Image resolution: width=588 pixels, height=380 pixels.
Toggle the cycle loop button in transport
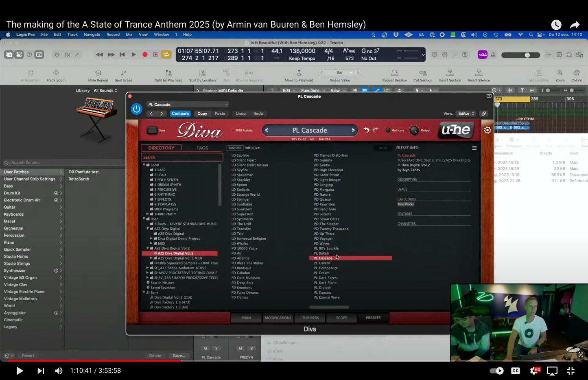click(166, 55)
